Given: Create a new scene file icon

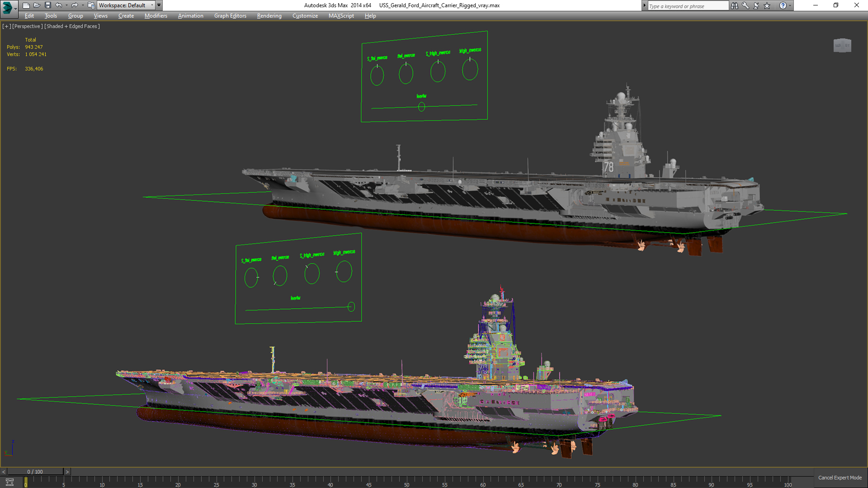Looking at the screenshot, I should pos(26,5).
